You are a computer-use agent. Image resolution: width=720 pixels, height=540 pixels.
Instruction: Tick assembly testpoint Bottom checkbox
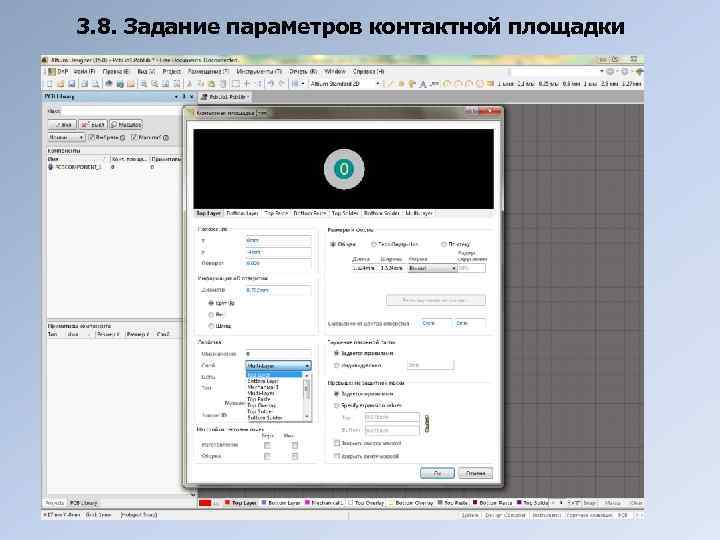295,456
